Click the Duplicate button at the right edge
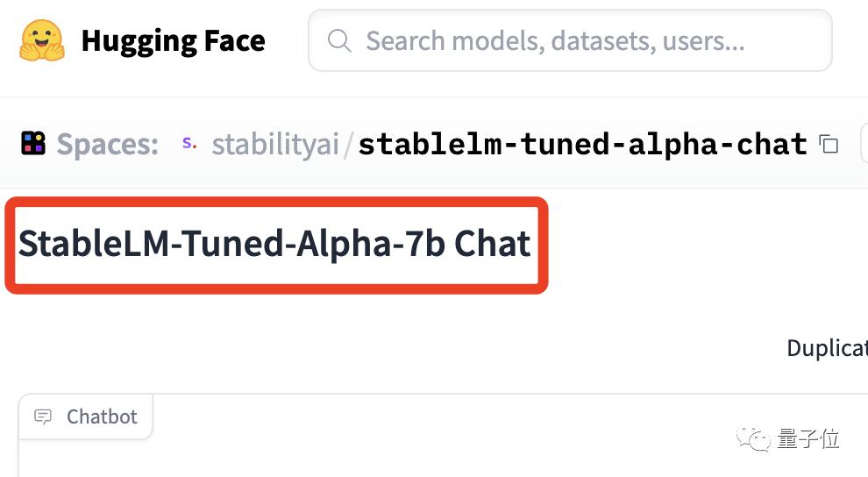The height and width of the screenshot is (477, 868). (827, 348)
